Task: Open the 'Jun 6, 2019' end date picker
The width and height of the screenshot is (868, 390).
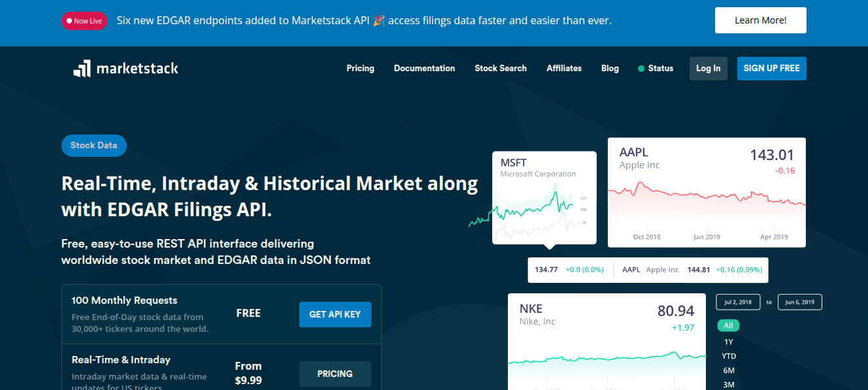Action: [799, 302]
